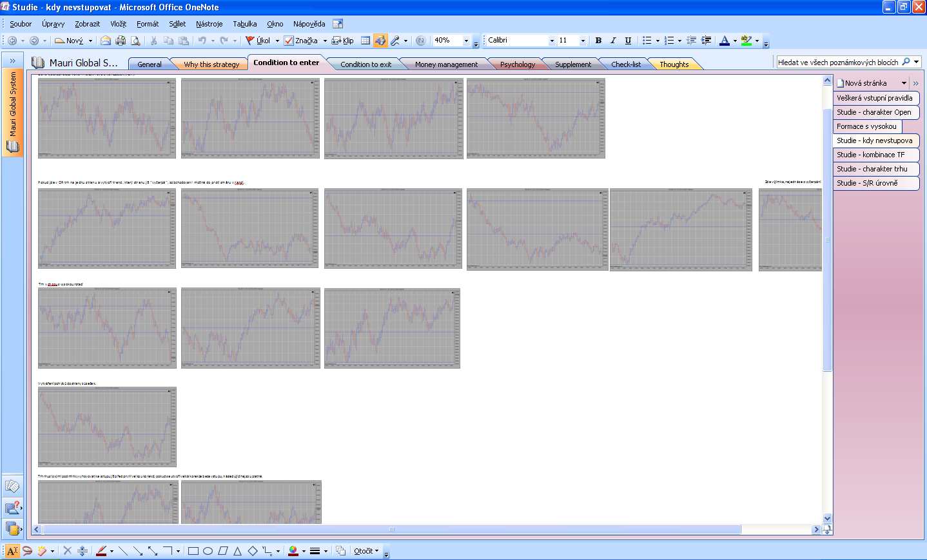Open the font size 11 dropdown
This screenshot has height=560, width=927.
[583, 41]
